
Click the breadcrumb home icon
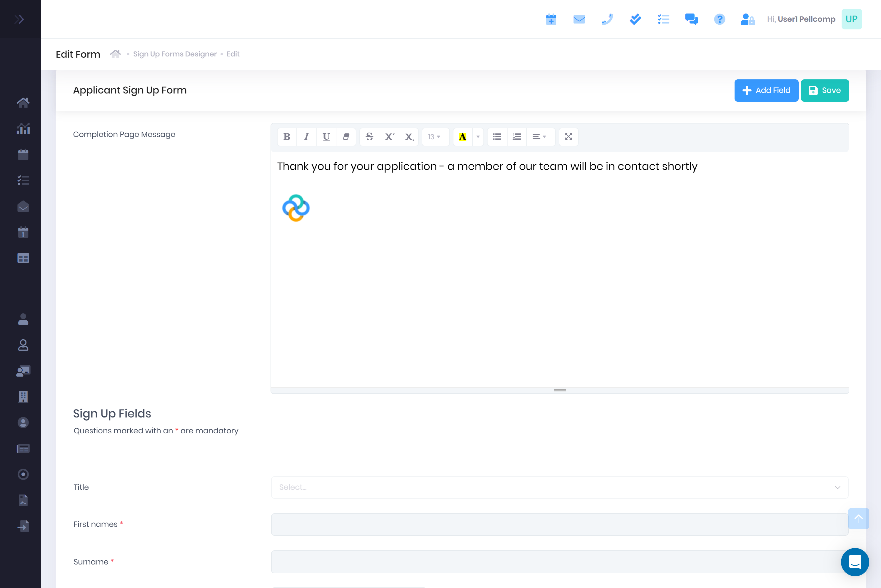click(115, 54)
